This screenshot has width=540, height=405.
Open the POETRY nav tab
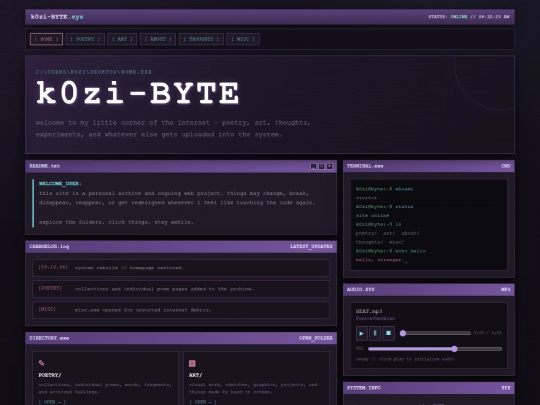pyautogui.click(x=85, y=39)
